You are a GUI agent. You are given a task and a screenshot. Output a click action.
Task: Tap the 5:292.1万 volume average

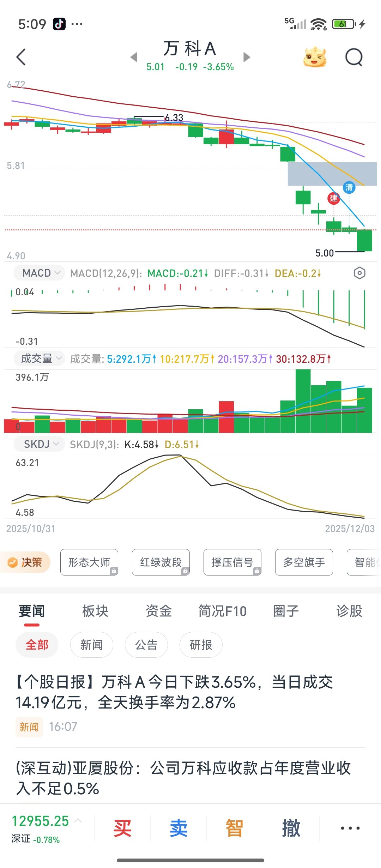tap(132, 359)
